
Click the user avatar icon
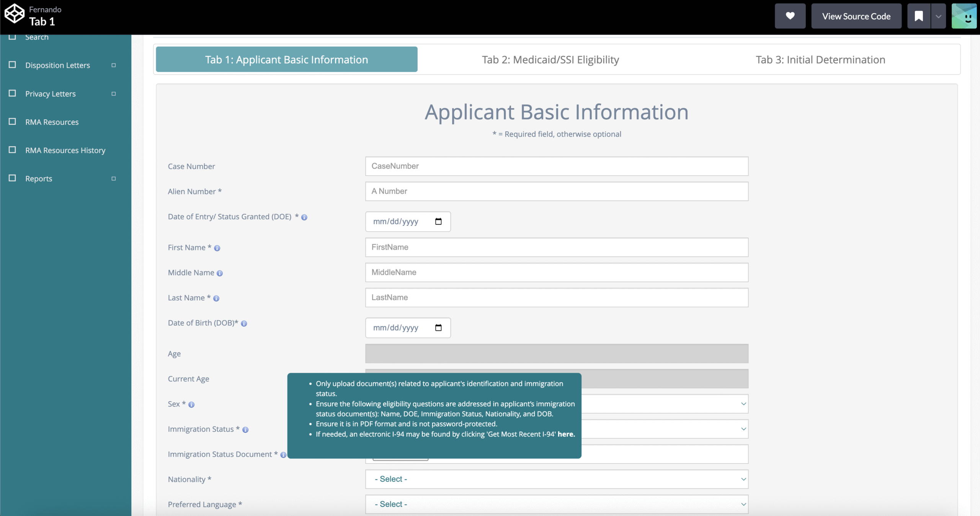tap(964, 16)
